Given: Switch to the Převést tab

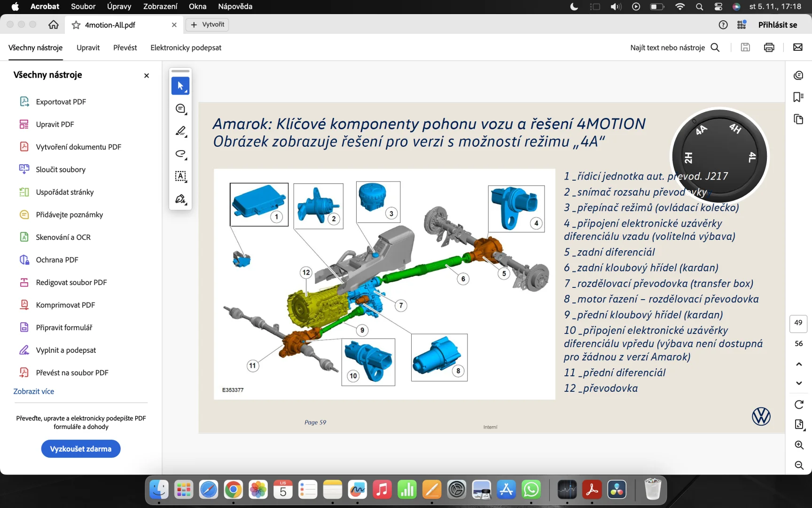Looking at the screenshot, I should click(125, 48).
